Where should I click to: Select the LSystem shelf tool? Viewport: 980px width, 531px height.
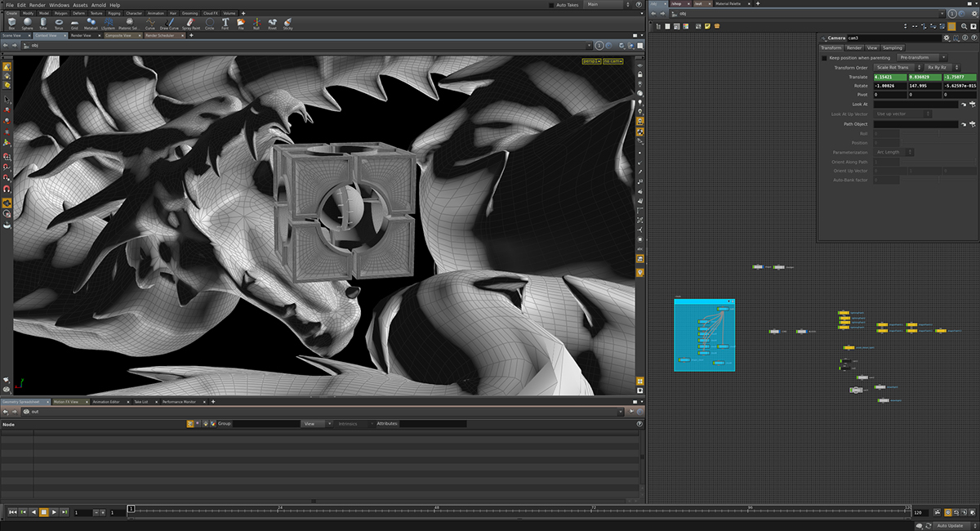109,23
